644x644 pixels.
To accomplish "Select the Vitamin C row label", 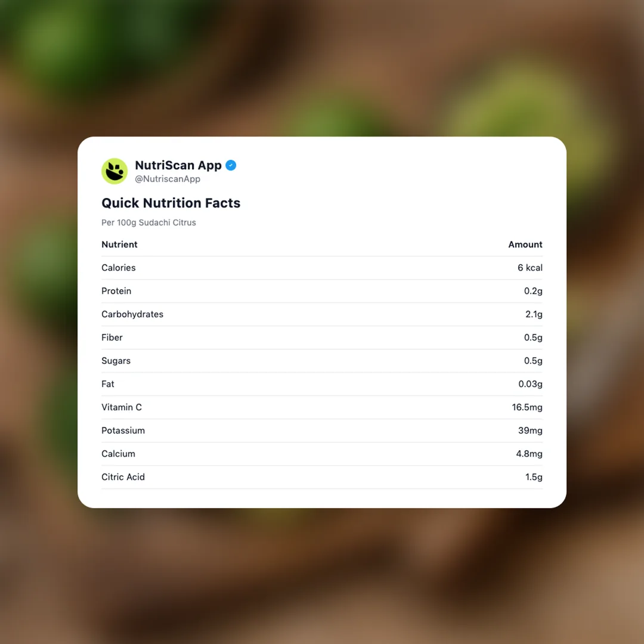I will point(122,407).
